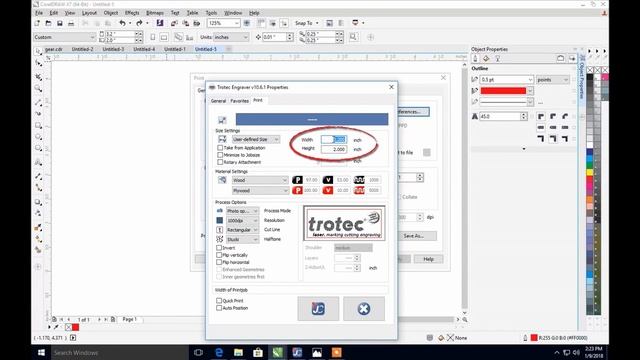Image resolution: width=640 pixels, height=360 pixels.
Task: Toggle the Invert checkbox
Action: coord(219,248)
